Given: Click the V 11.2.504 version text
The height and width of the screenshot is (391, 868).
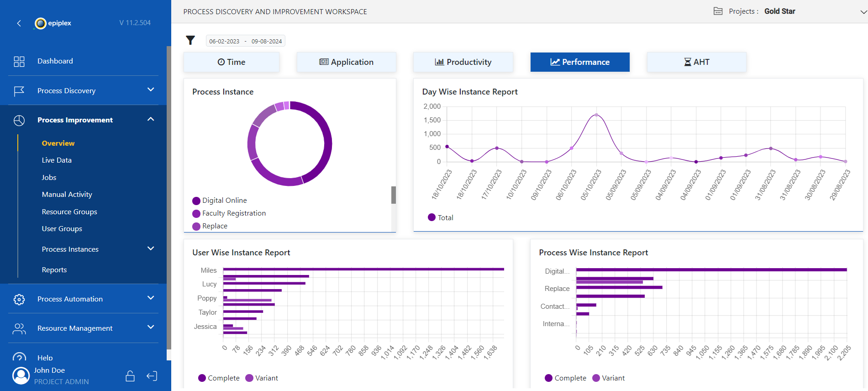Looking at the screenshot, I should tap(135, 23).
